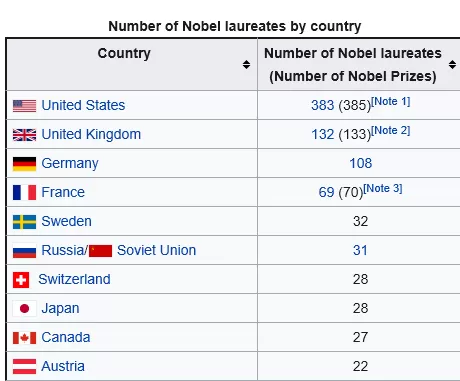Follow the Note 1 reference link

390,101
